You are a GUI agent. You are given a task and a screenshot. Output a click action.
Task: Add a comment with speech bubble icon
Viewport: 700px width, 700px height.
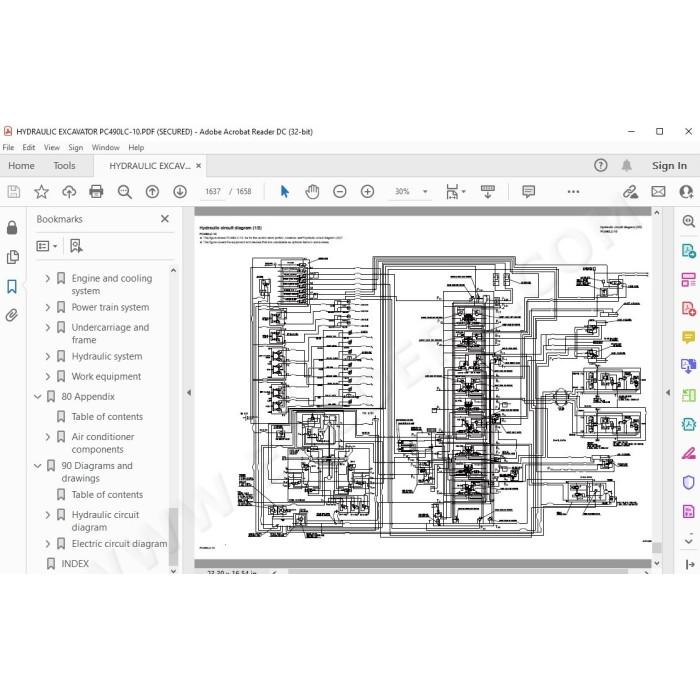[x=528, y=192]
